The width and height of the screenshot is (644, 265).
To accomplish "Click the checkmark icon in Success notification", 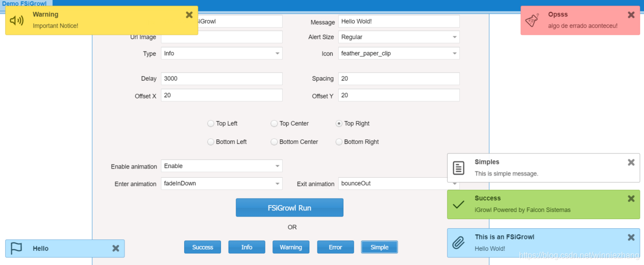I will click(x=459, y=204).
